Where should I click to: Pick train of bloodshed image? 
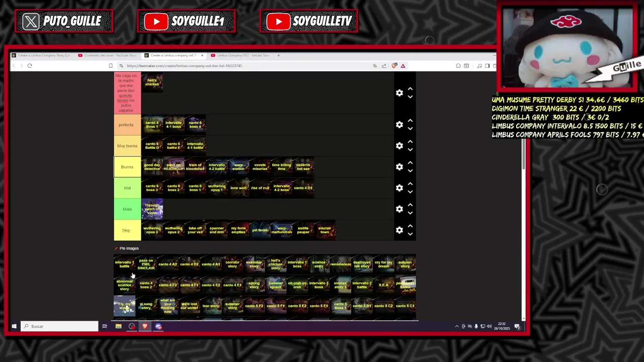195,167
